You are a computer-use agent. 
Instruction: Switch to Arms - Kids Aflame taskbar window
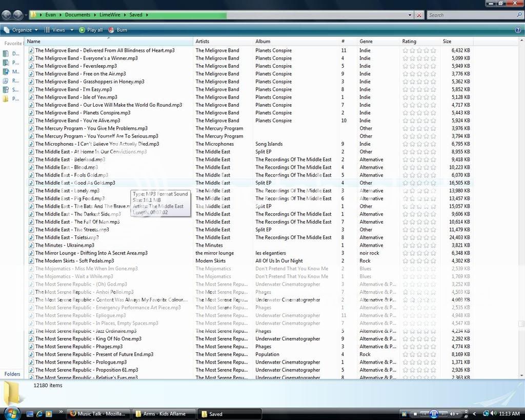(164, 414)
